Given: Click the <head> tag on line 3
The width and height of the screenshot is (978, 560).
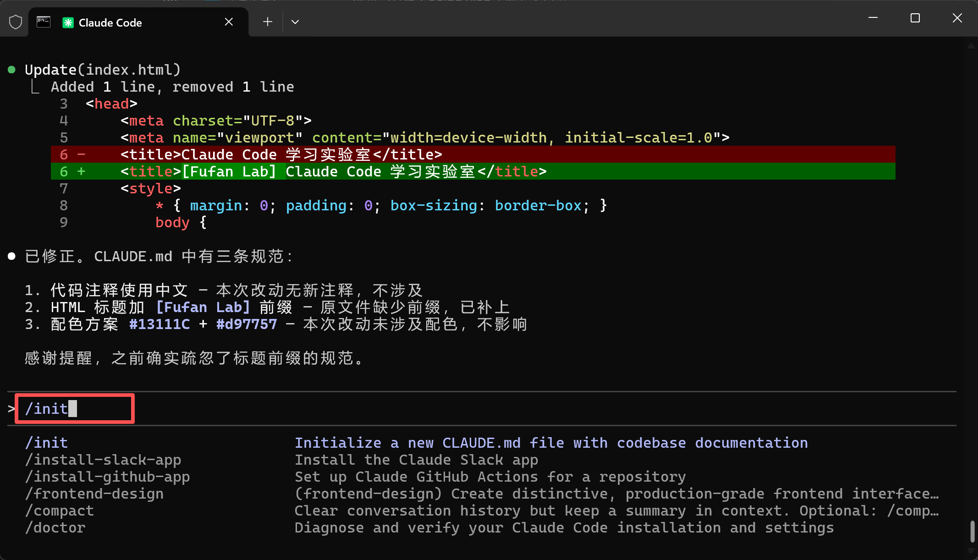Looking at the screenshot, I should (112, 104).
